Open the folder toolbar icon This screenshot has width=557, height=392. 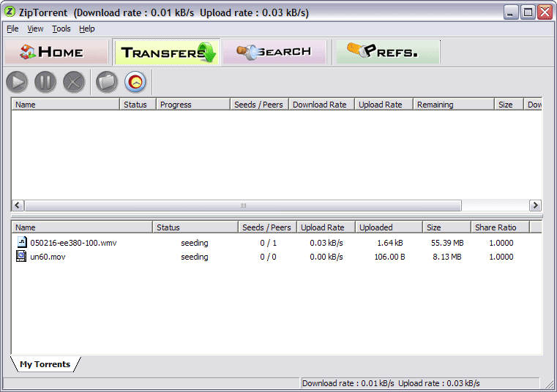point(107,82)
